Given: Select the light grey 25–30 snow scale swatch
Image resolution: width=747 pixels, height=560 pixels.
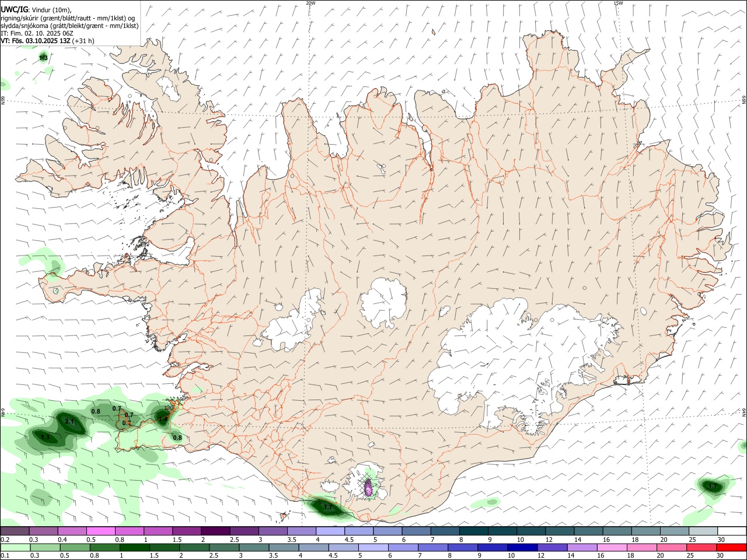Looking at the screenshot, I should click(x=703, y=531).
